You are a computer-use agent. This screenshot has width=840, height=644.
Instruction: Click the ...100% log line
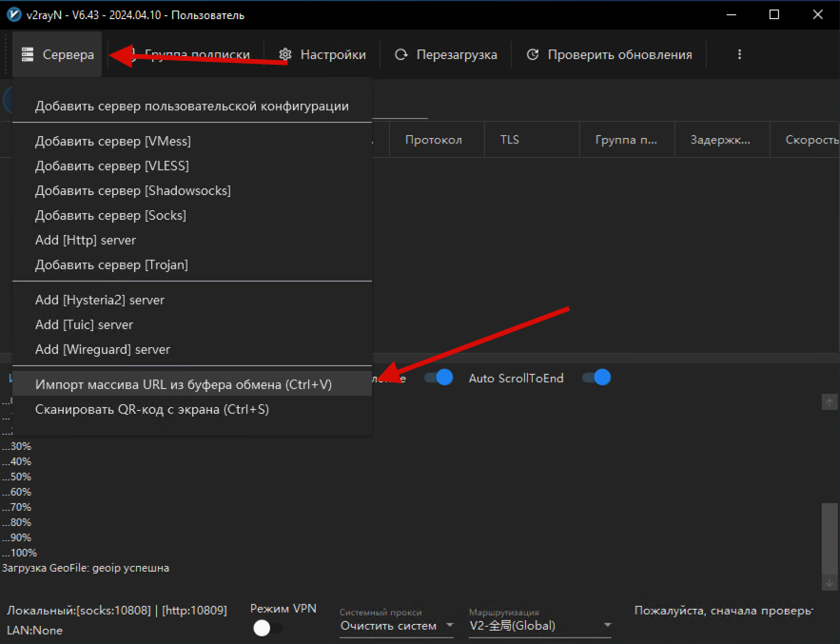click(19, 553)
